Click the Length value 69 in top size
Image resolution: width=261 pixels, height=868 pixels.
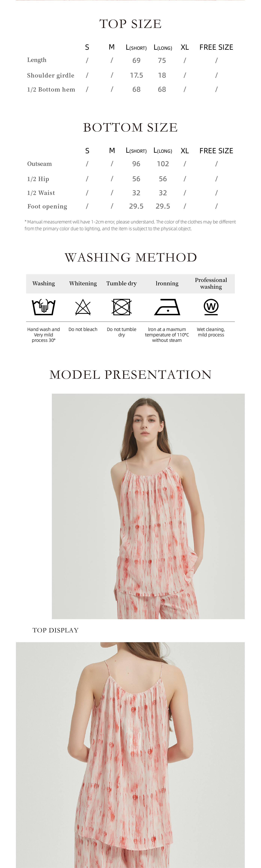point(136,61)
